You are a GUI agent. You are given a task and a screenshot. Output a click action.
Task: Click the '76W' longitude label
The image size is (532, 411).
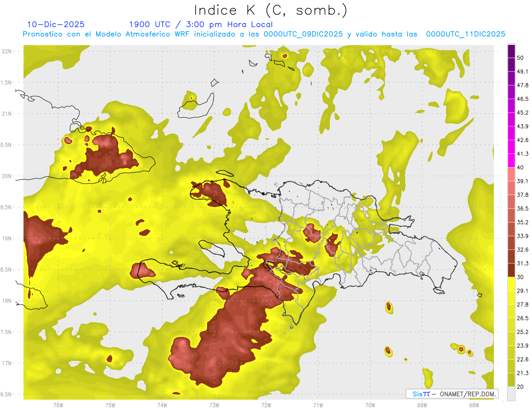(58, 405)
